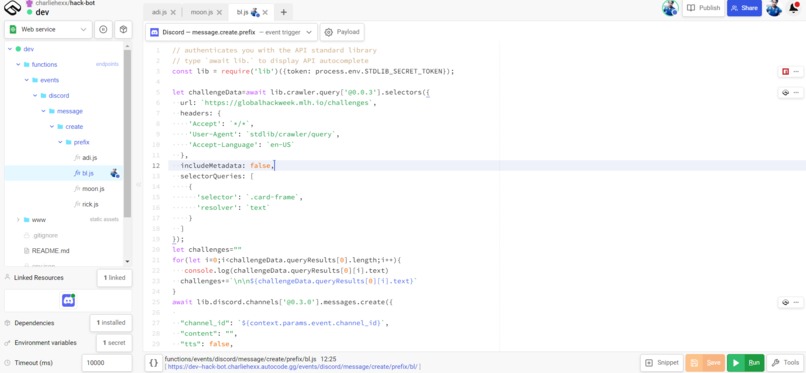Viewport: 806px width, 373px height.
Task: Click the Timeout (ms) input field
Action: 107,363
